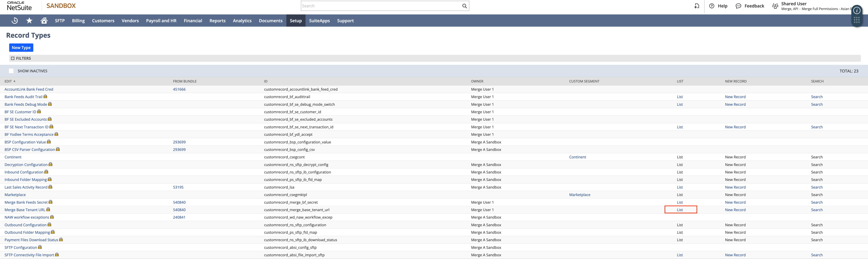The width and height of the screenshot is (868, 259).
Task: Enable the Show Inactives checkbox
Action: pos(11,71)
